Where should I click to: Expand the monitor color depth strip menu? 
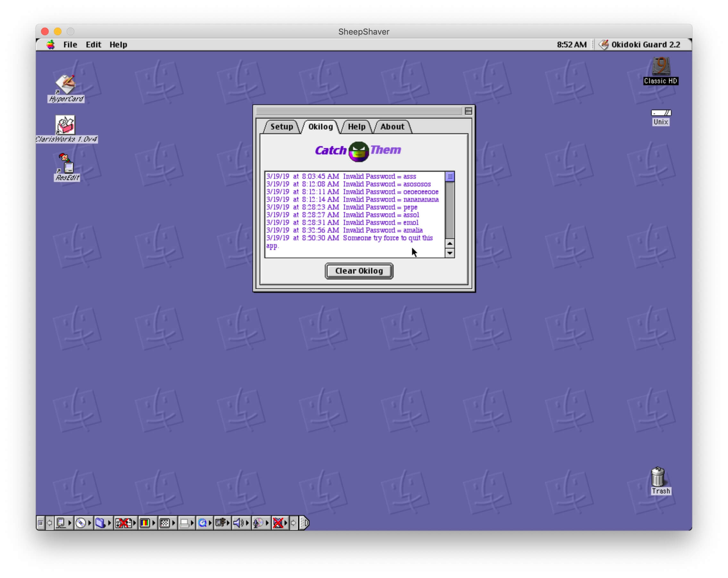coord(153,523)
